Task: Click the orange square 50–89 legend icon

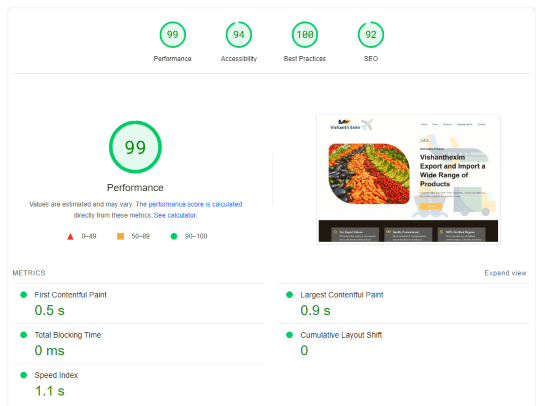Action: 120,236
